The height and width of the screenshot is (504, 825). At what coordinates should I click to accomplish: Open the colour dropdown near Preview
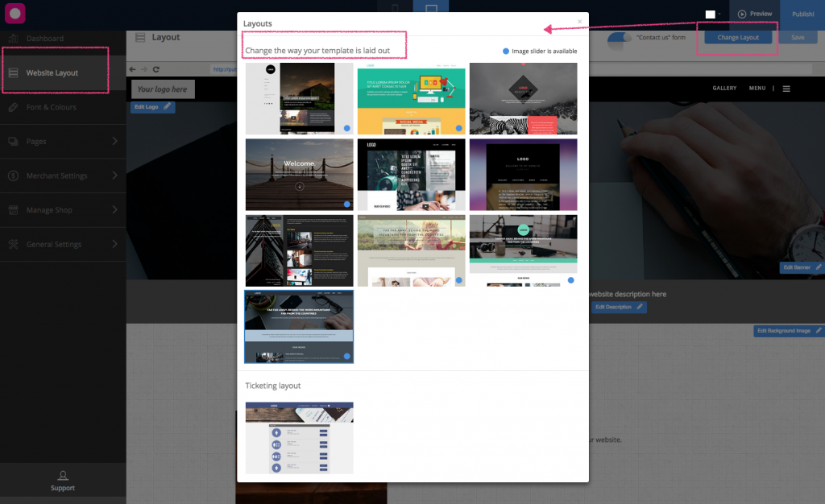coord(719,14)
